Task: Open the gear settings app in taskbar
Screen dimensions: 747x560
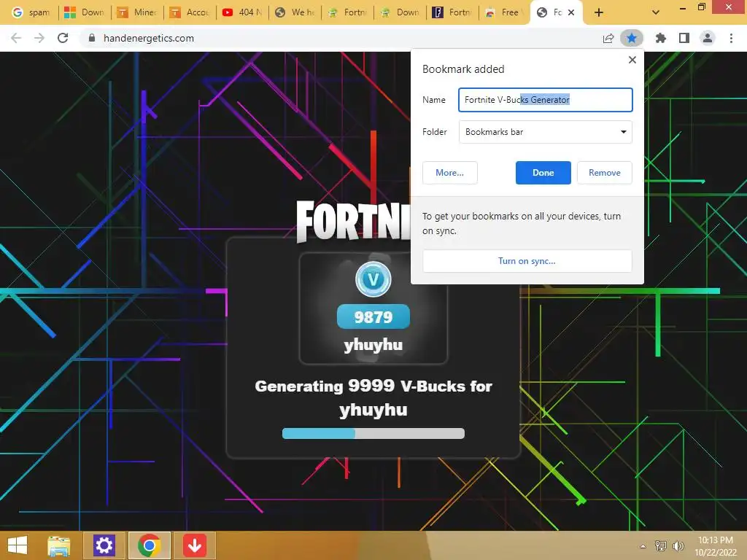Action: (104, 545)
